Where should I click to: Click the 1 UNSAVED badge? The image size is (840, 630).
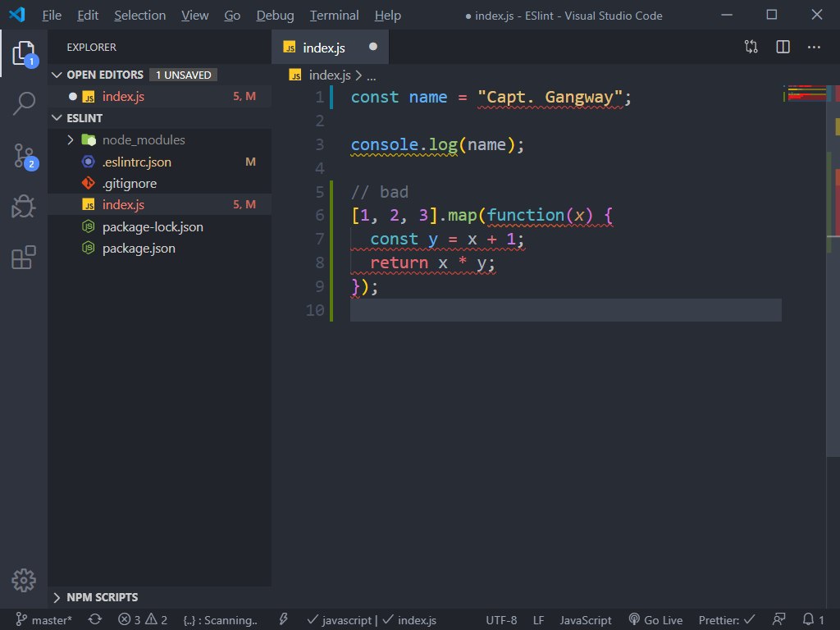click(183, 75)
